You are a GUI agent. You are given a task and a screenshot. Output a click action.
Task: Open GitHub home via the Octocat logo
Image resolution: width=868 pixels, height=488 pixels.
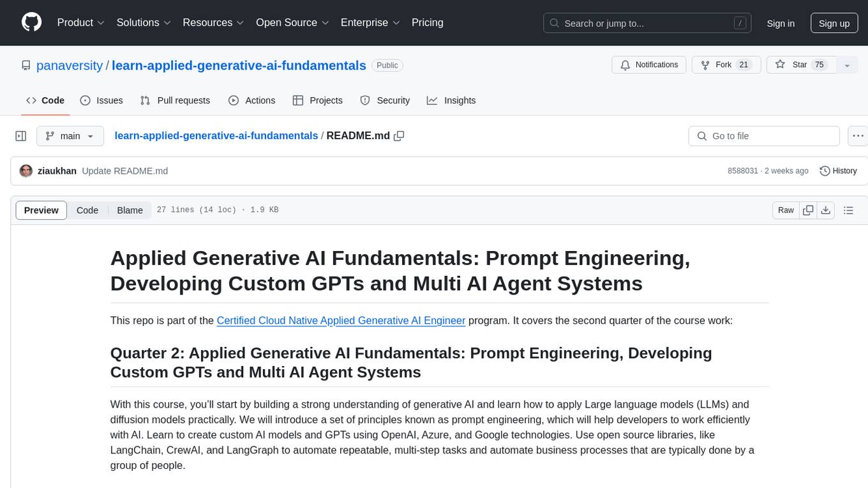31,22
